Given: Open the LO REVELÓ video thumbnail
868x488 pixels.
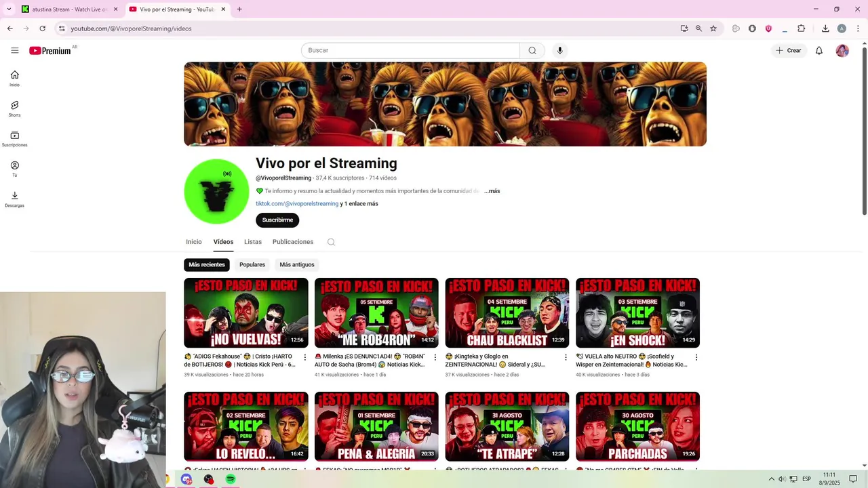Looking at the screenshot, I should pos(246,426).
